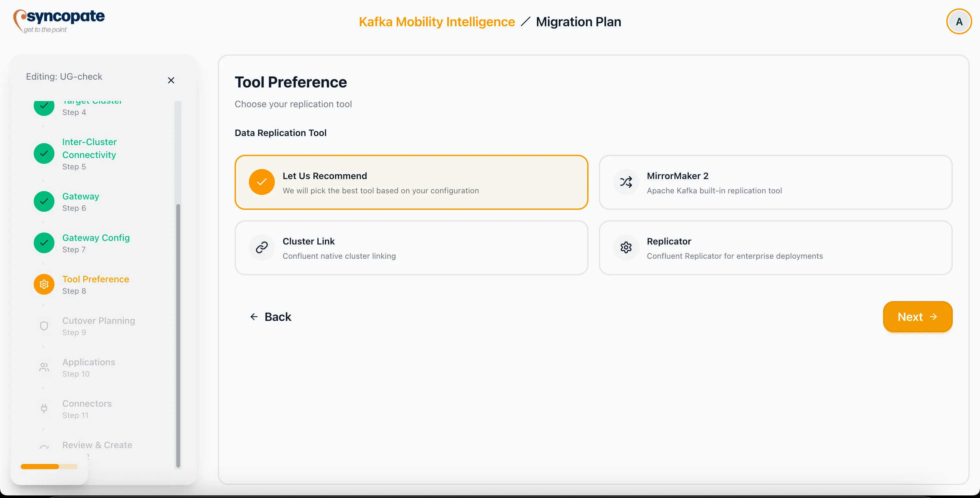This screenshot has height=498, width=980.
Task: Choose MirrorMaker 2 as replication tool
Action: coord(775,183)
